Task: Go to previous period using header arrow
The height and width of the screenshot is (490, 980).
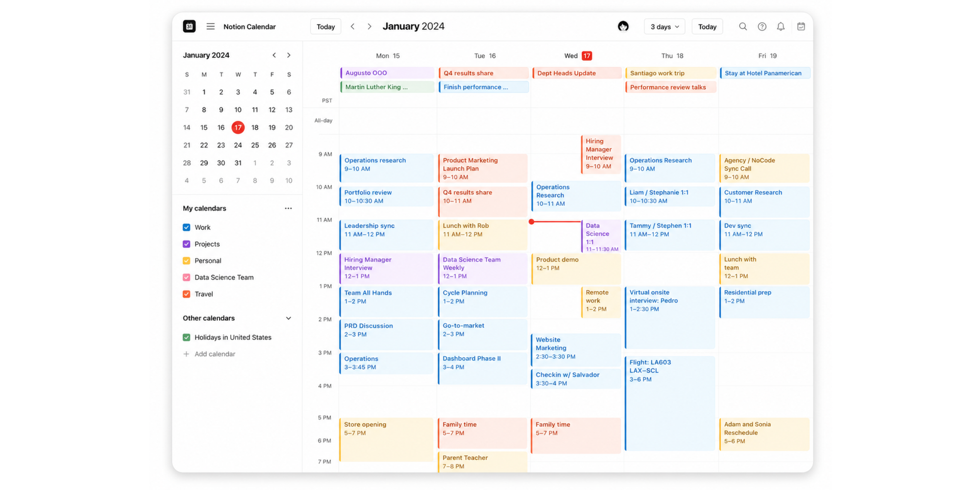Action: pyautogui.click(x=352, y=26)
